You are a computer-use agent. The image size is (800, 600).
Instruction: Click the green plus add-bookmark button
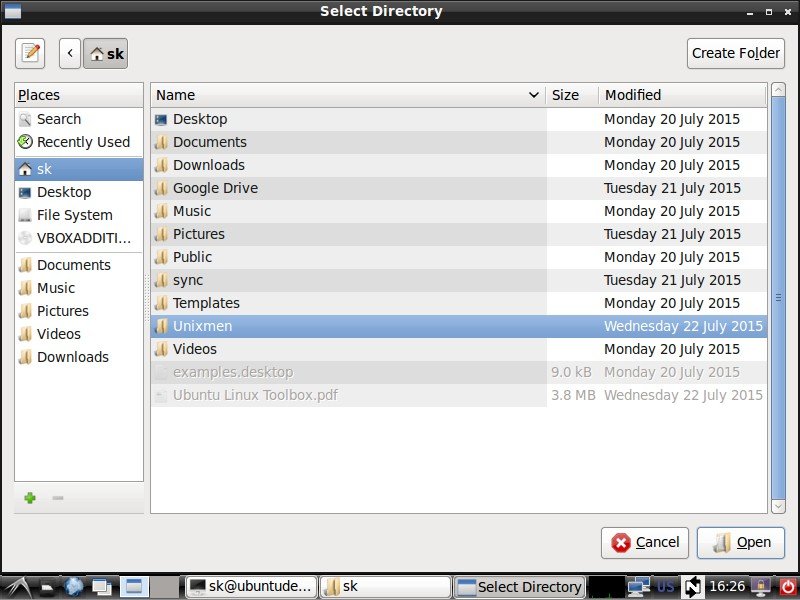coord(30,497)
